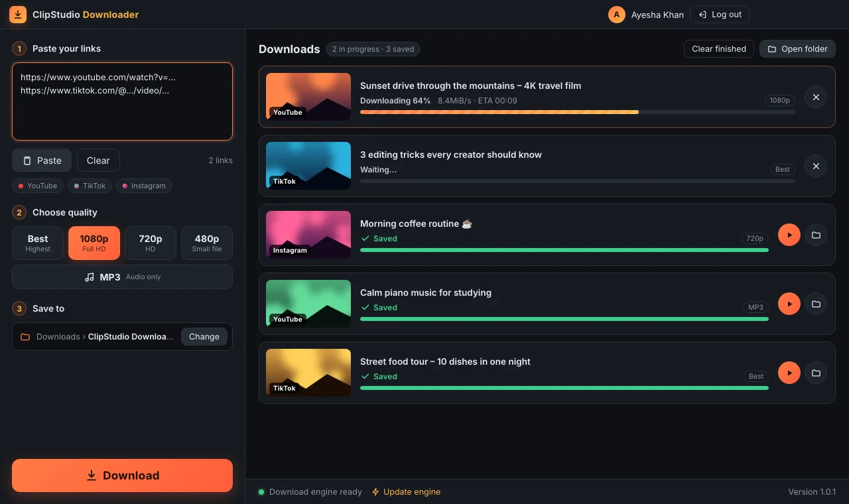Click the Instagram platform chip
The width and height of the screenshot is (849, 504).
[x=144, y=186]
